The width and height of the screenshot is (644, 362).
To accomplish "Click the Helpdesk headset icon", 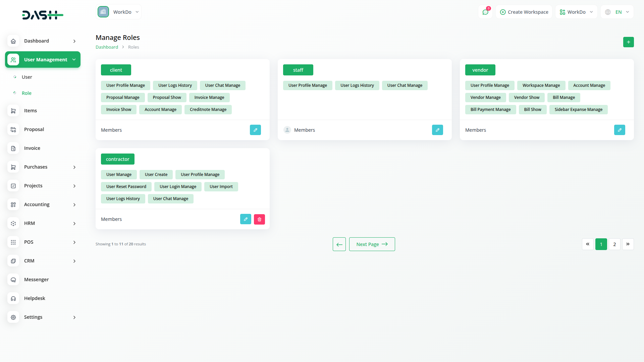I will (x=13, y=298).
